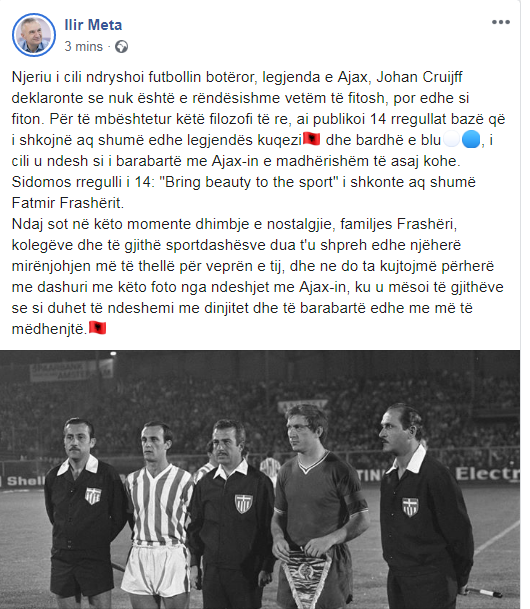This screenshot has width=530, height=609.
Task: Open the three-dots post options menu
Action: pyautogui.click(x=500, y=22)
